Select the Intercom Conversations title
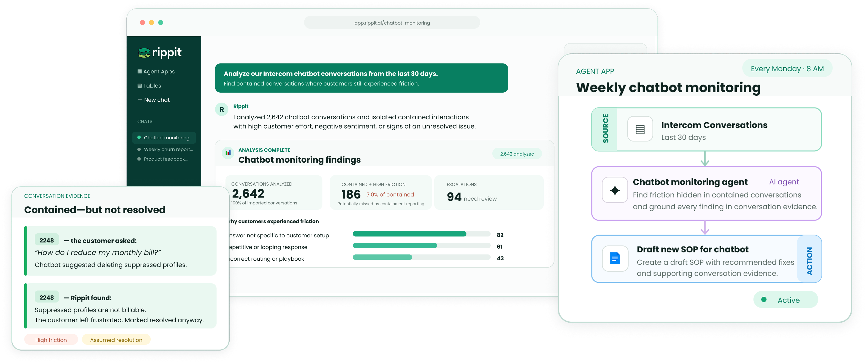 coord(714,125)
